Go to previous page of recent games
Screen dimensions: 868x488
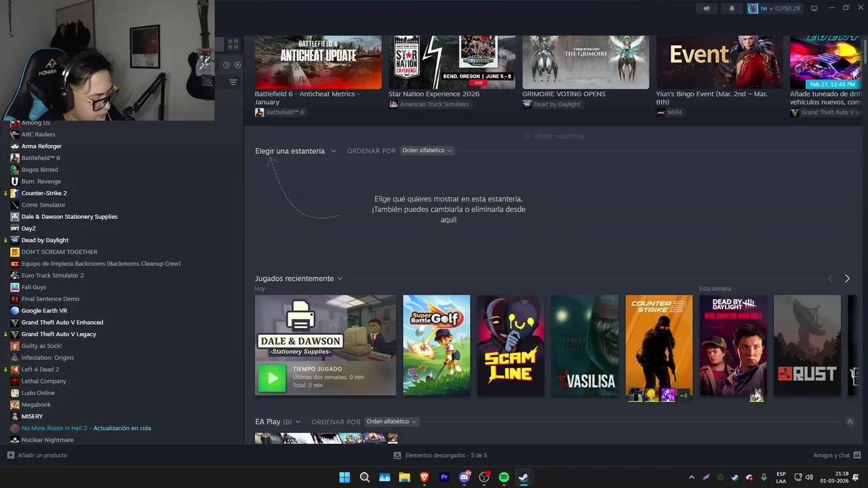pos(831,279)
